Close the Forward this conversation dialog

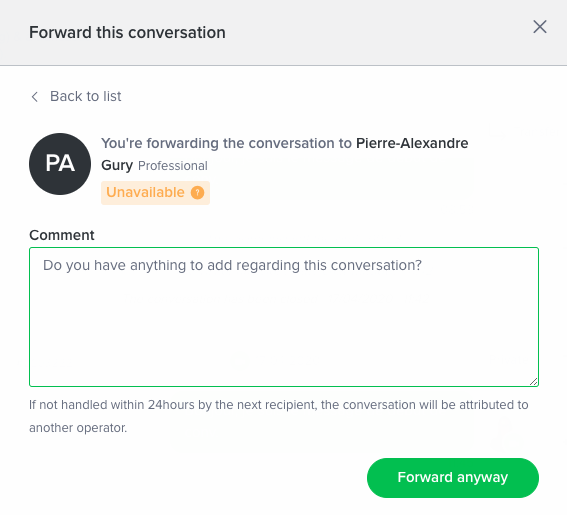[x=540, y=27]
